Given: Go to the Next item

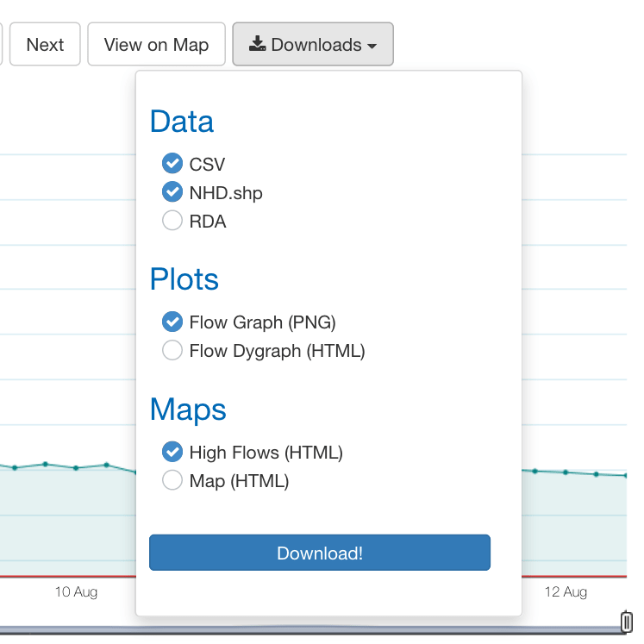Looking at the screenshot, I should [x=45, y=44].
